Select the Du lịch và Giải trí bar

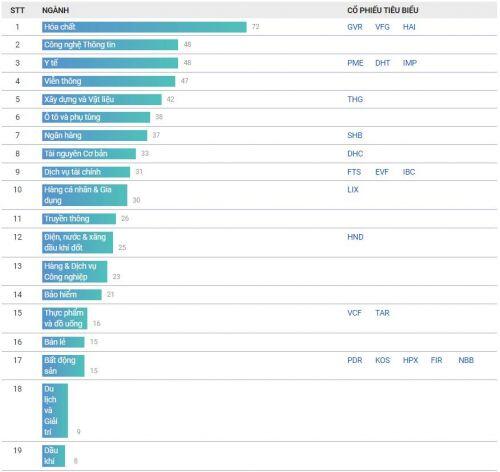55,411
